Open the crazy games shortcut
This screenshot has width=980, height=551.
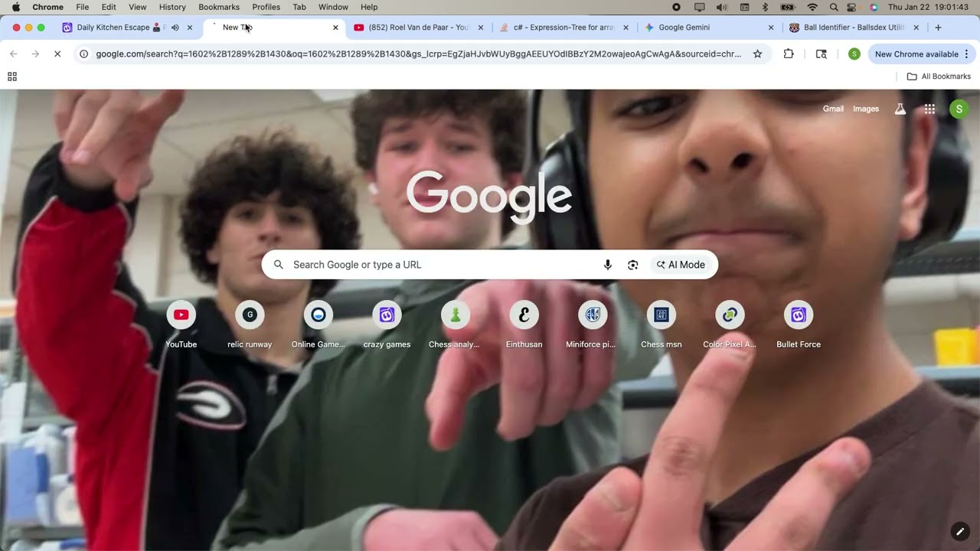pyautogui.click(x=387, y=315)
